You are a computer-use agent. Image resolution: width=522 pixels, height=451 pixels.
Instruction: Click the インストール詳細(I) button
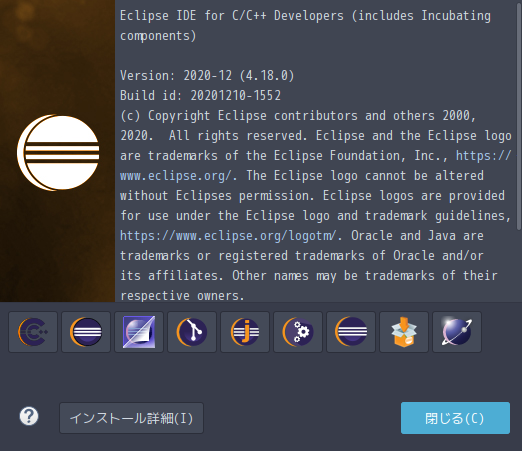pos(131,418)
